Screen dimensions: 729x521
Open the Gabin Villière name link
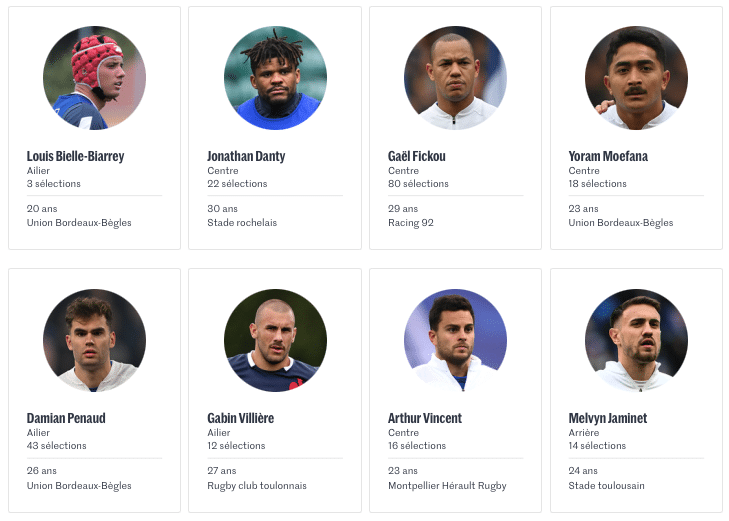tap(241, 418)
